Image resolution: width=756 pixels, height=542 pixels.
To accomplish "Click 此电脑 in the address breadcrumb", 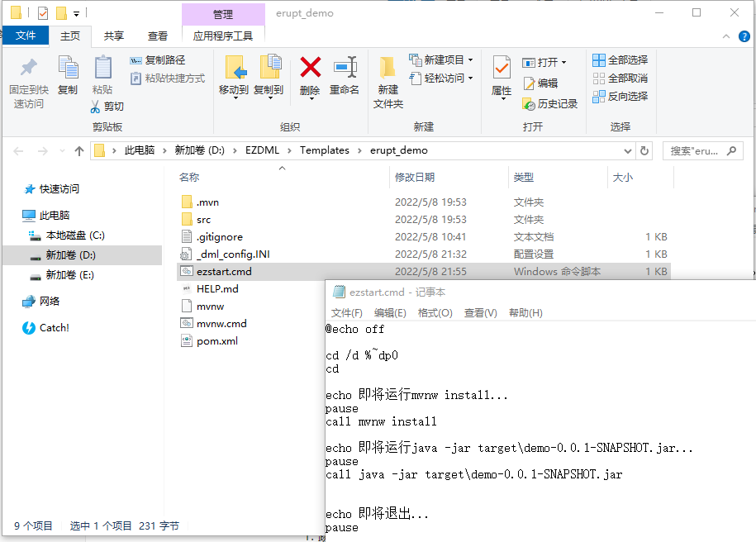I will [x=140, y=150].
